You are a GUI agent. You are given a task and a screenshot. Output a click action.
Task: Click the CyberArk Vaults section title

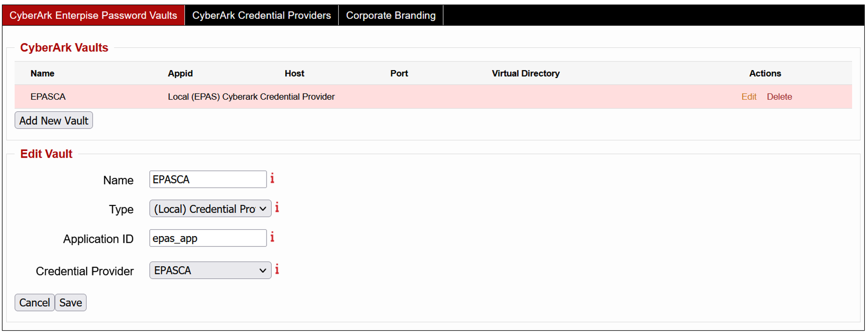[x=64, y=48]
